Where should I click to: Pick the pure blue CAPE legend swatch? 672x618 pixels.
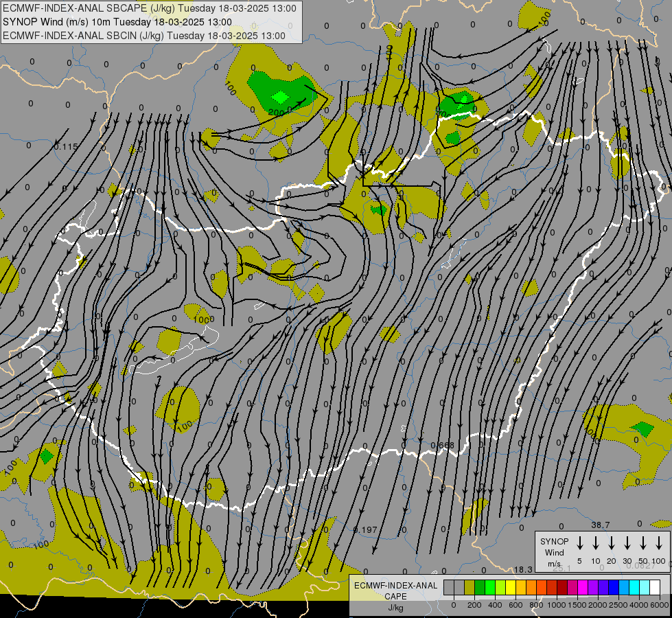pyautogui.click(x=614, y=587)
